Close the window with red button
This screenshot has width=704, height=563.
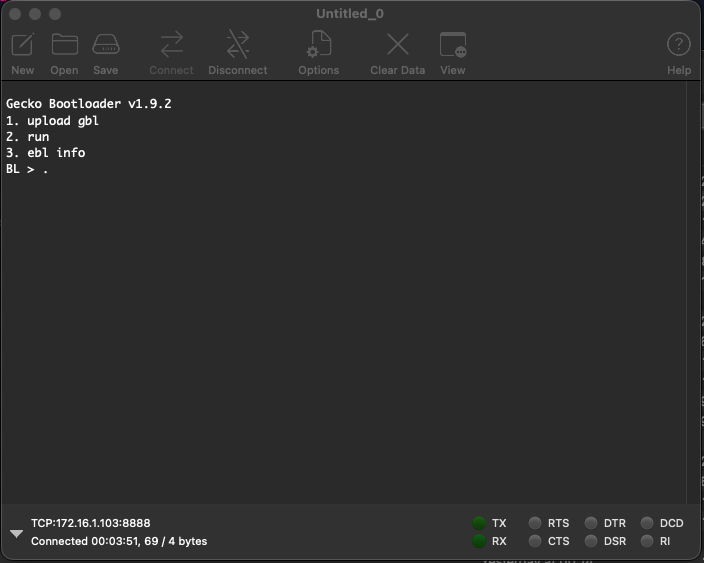(15, 14)
